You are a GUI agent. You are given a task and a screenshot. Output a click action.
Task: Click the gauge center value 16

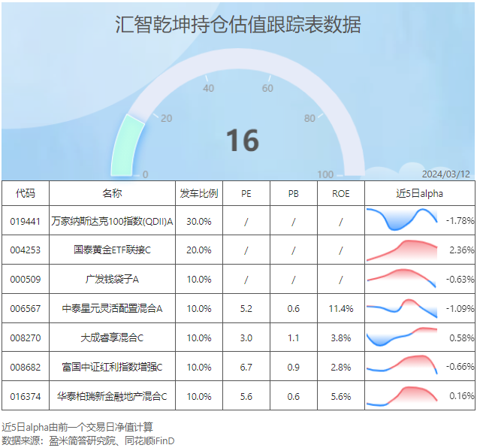pos(243,141)
